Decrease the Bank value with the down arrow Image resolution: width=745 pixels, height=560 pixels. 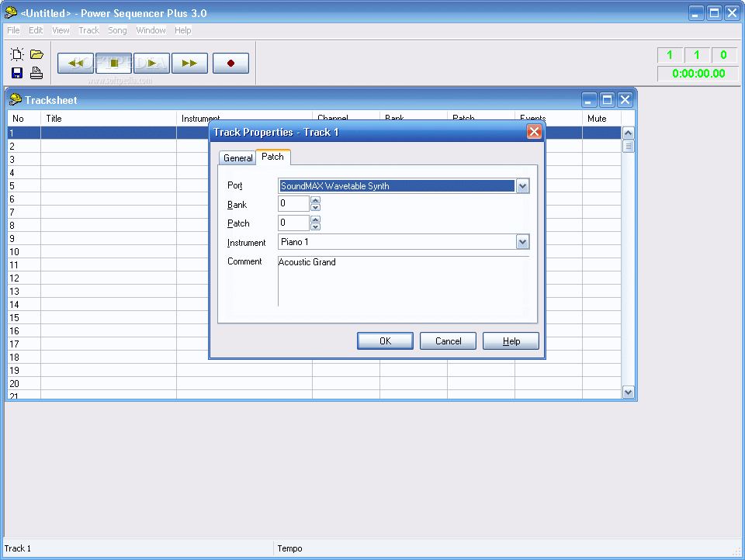tap(315, 207)
